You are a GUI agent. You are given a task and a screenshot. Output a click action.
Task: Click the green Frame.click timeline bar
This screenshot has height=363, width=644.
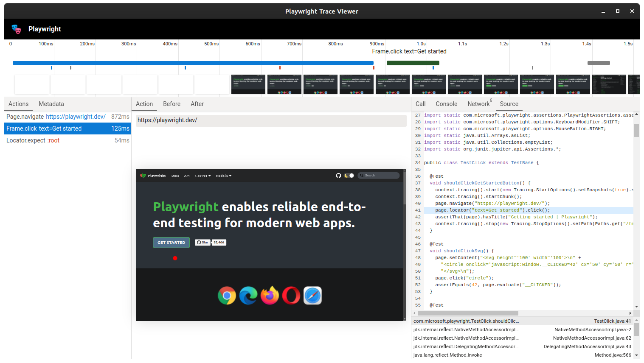(413, 63)
